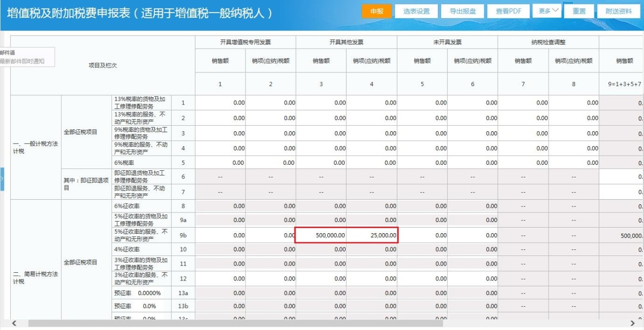The image size is (644, 330).
Task: Open 附送资料 attached materials
Action: (619, 11)
